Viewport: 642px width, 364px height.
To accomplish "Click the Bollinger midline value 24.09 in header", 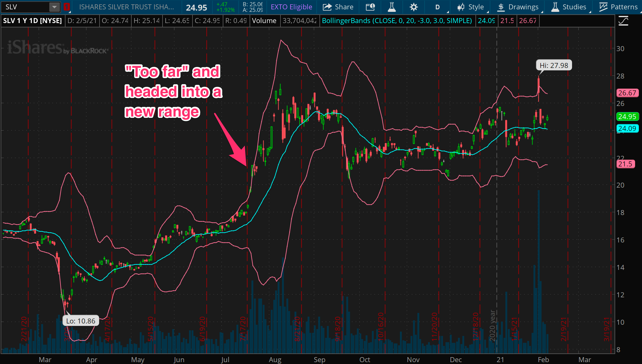I will click(486, 21).
